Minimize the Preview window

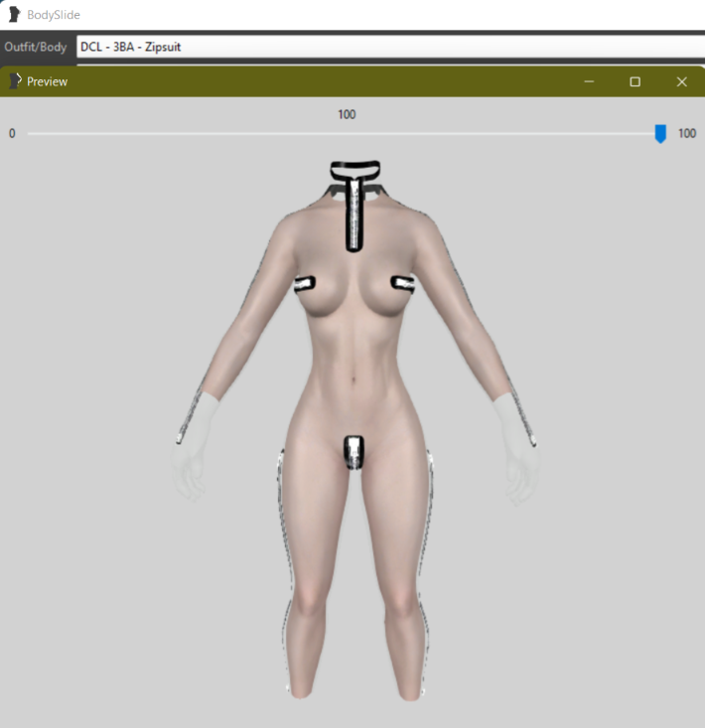click(x=589, y=81)
